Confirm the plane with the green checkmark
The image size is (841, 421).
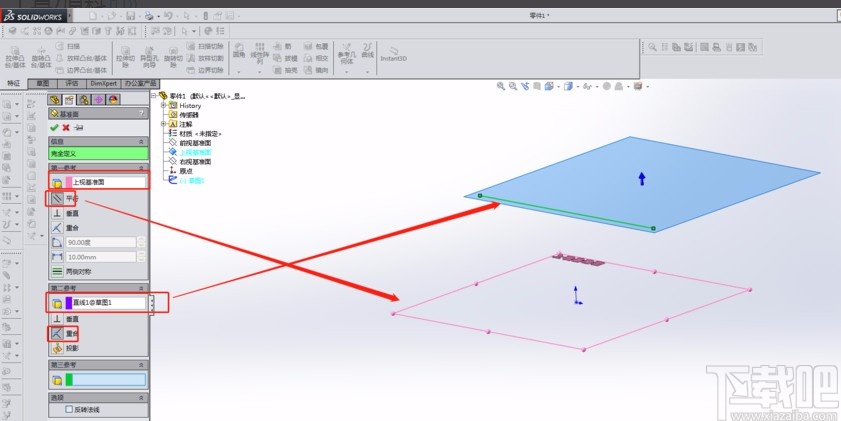54,128
